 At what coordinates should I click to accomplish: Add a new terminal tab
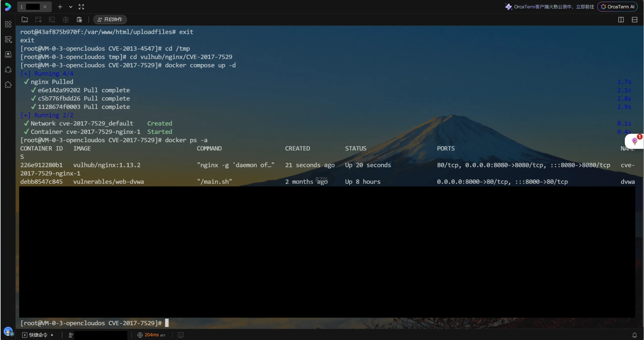pyautogui.click(x=60, y=7)
